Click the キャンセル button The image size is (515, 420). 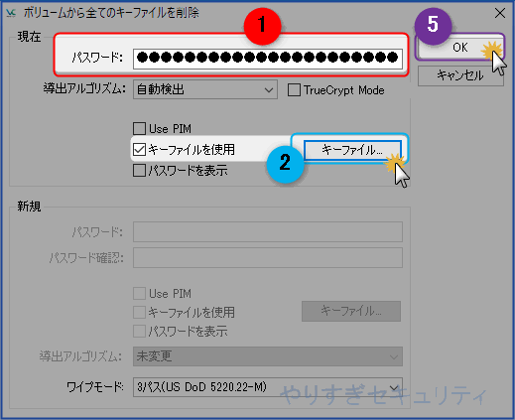460,75
